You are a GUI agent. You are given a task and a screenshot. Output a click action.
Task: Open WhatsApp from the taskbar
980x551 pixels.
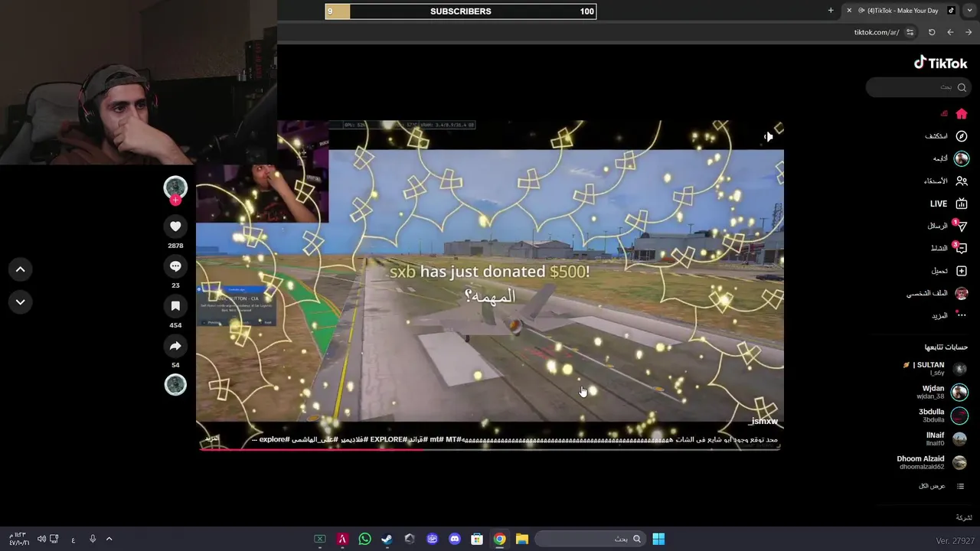[x=364, y=540]
